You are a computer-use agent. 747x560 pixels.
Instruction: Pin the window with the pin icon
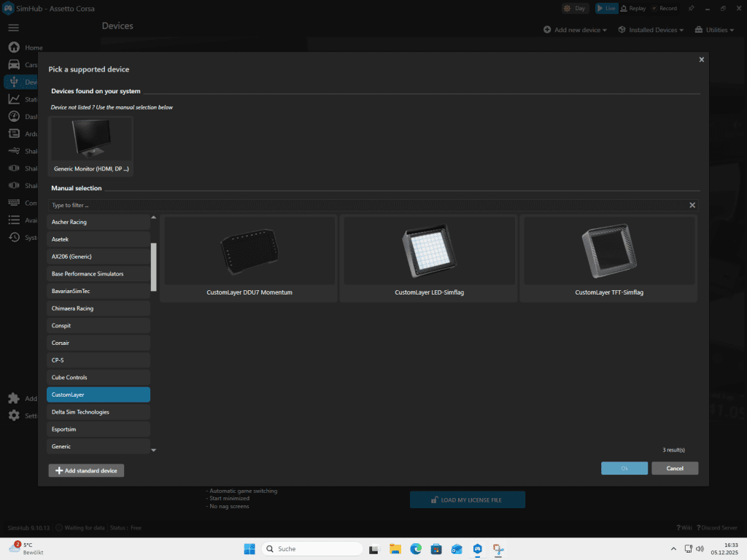[x=691, y=9]
